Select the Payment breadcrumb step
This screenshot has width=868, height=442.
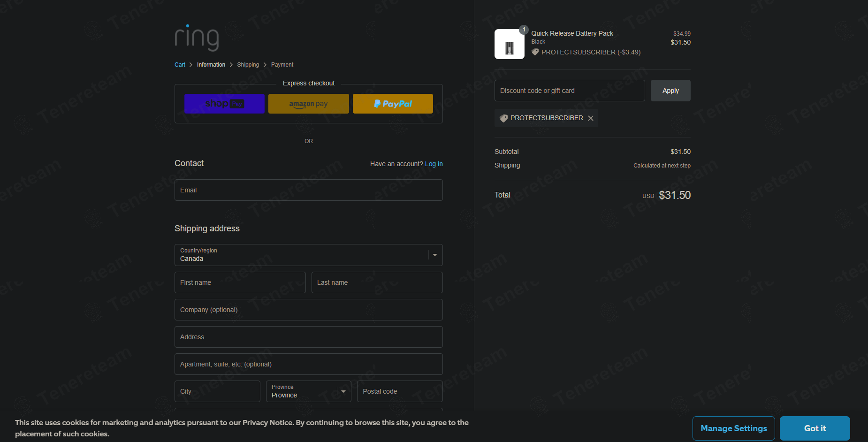(282, 65)
